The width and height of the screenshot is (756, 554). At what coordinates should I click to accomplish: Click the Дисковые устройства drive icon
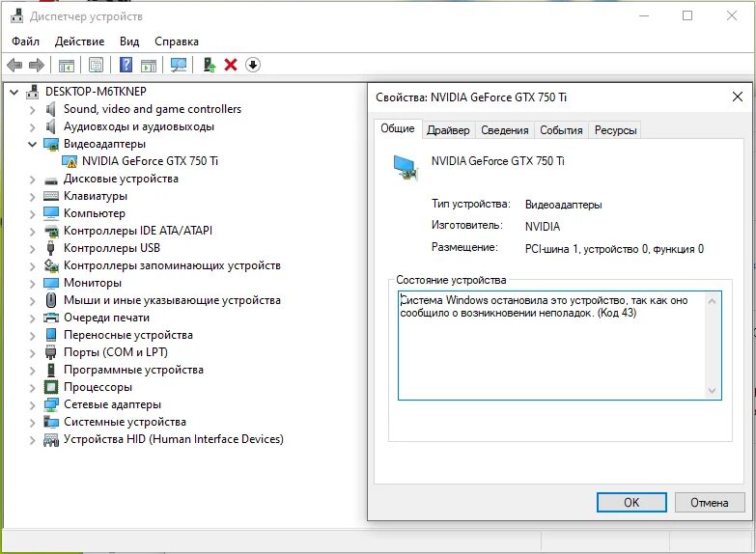tap(51, 180)
